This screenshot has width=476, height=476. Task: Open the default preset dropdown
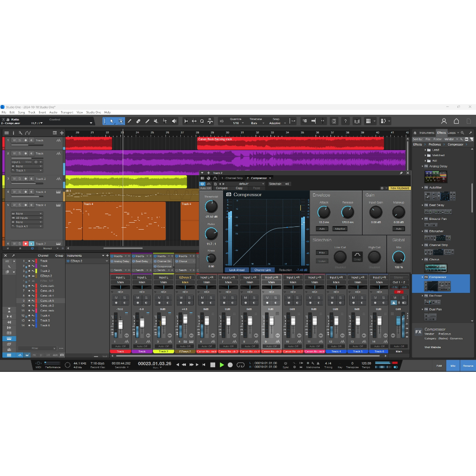(245, 184)
